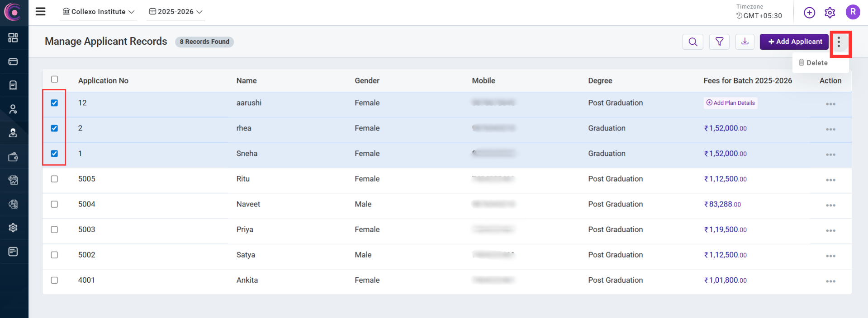Click the Add Applicant button

click(x=794, y=42)
